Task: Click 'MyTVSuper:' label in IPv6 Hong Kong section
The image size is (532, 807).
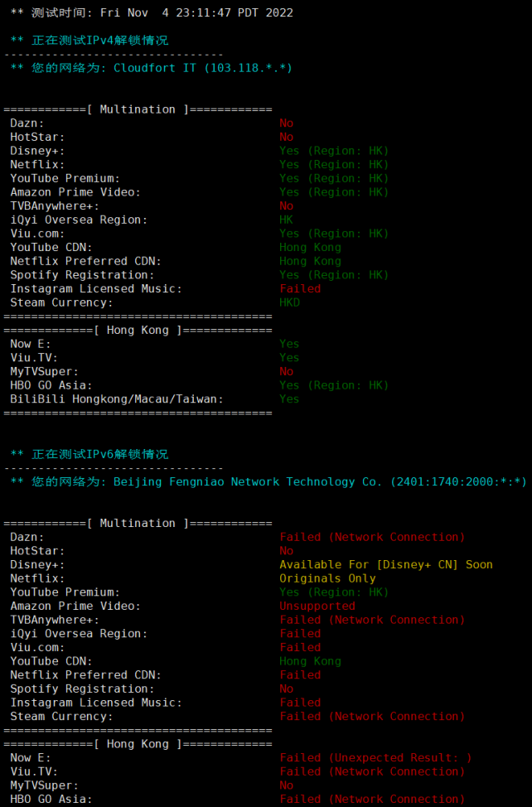Action: click(44, 785)
